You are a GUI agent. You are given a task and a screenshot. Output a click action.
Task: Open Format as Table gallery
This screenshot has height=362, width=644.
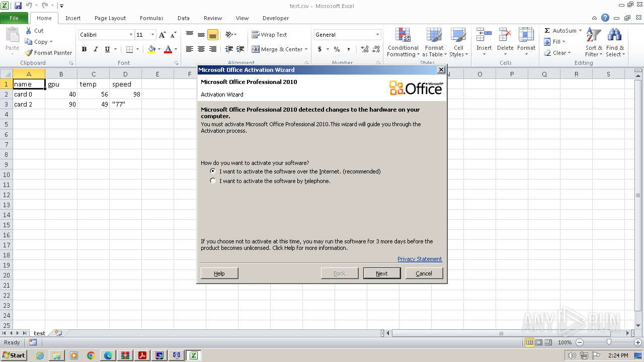pos(433,43)
